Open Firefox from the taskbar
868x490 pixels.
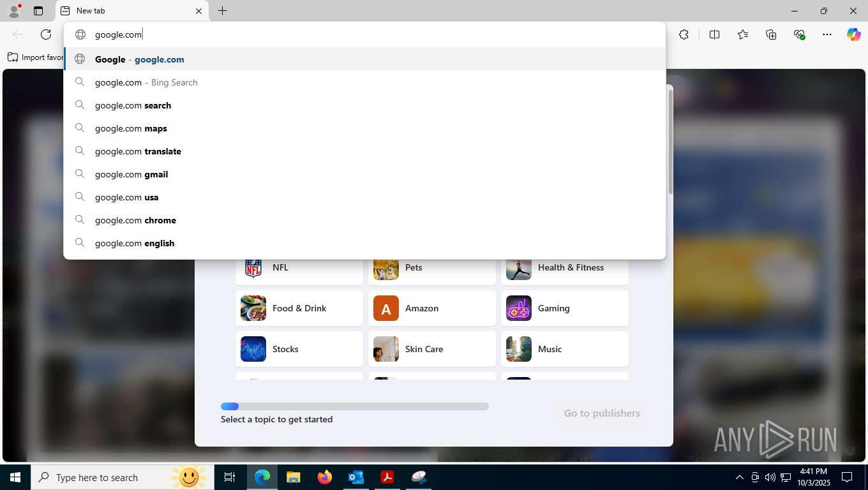point(325,477)
